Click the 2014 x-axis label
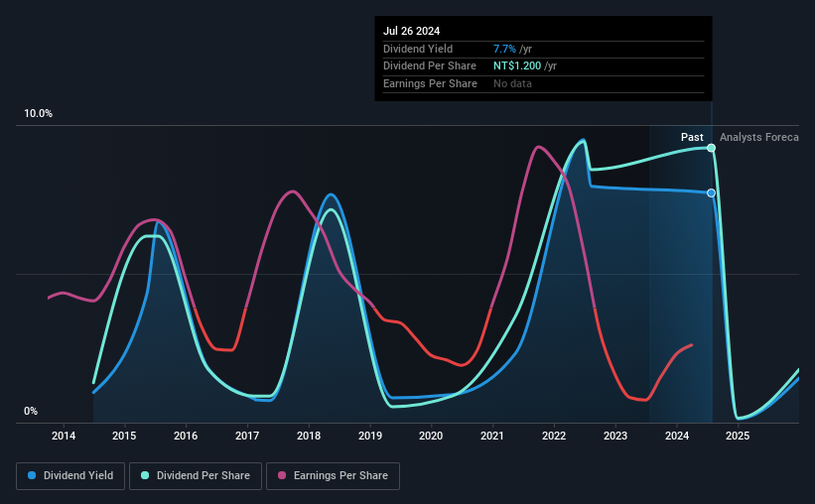 coord(64,436)
